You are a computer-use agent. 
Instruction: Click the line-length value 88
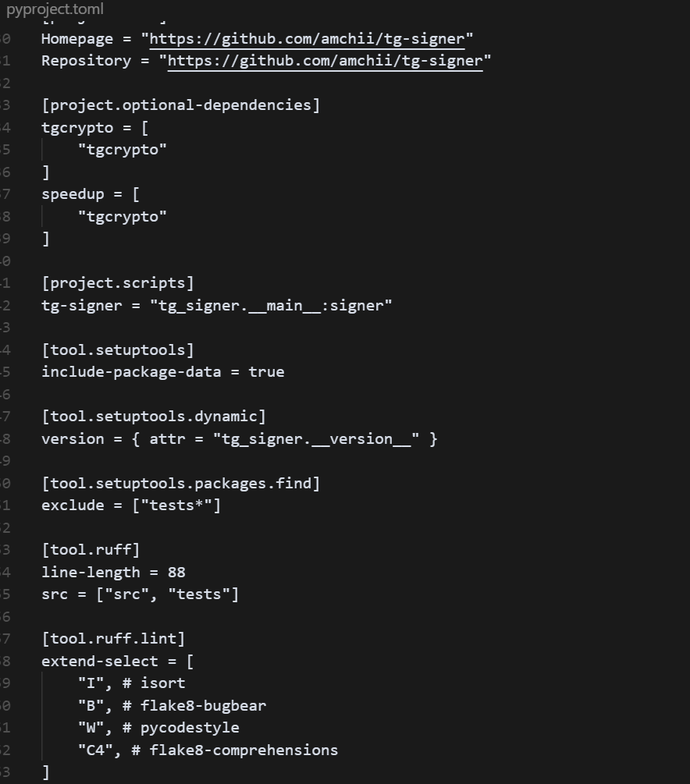[176, 573]
